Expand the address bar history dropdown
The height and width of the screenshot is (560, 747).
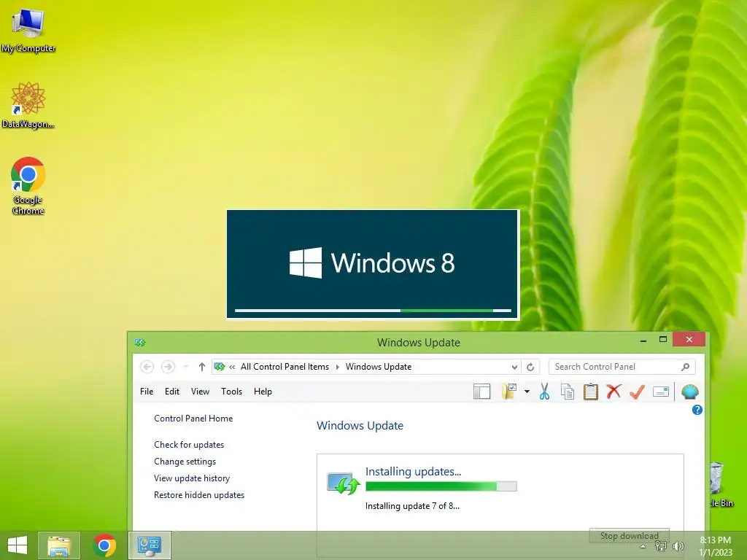514,367
